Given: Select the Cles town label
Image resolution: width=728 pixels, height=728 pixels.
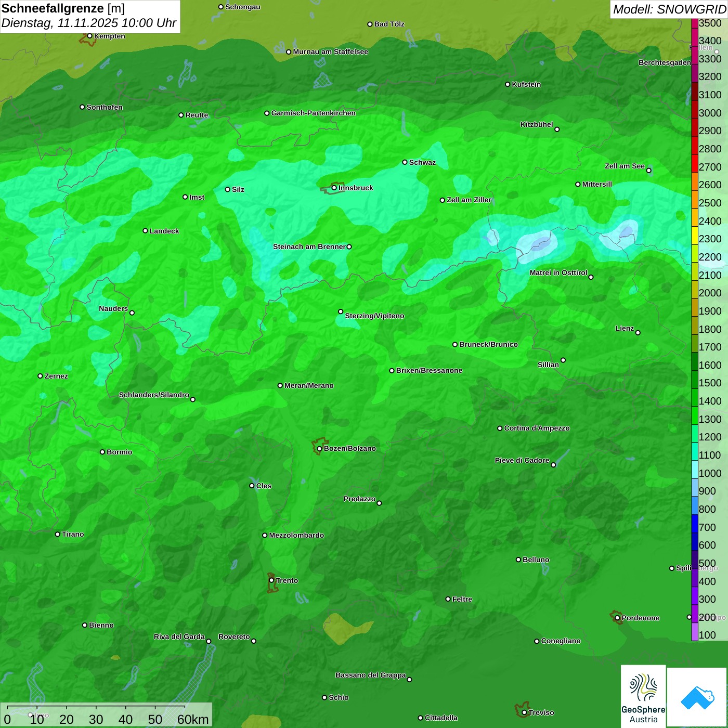Looking at the screenshot, I should (264, 486).
